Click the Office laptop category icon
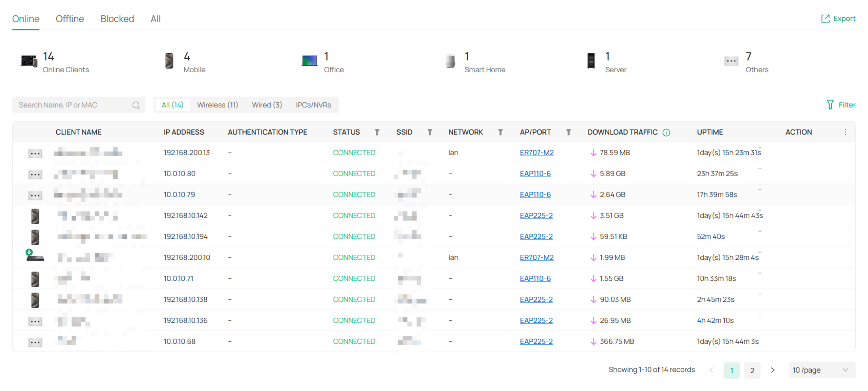Image resolution: width=868 pixels, height=391 pixels. pos(309,61)
